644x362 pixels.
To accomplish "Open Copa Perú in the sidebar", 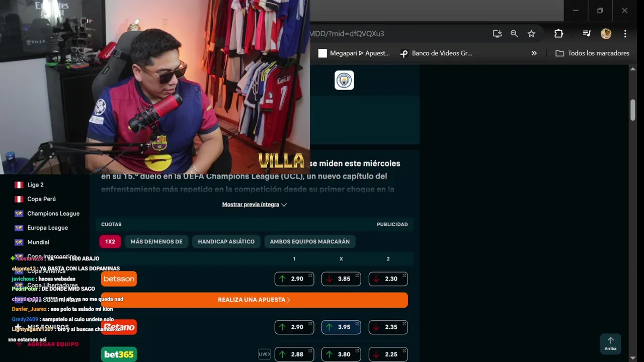I will pyautogui.click(x=41, y=199).
